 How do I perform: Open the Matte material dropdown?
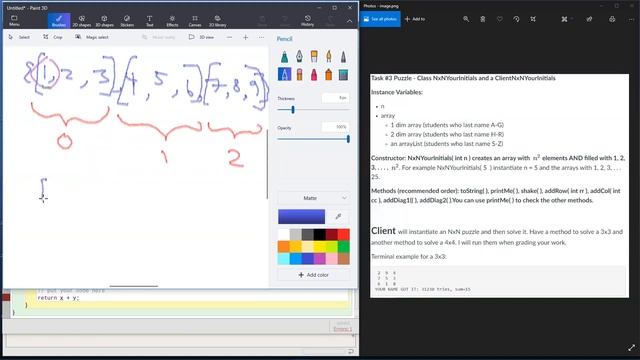click(313, 198)
